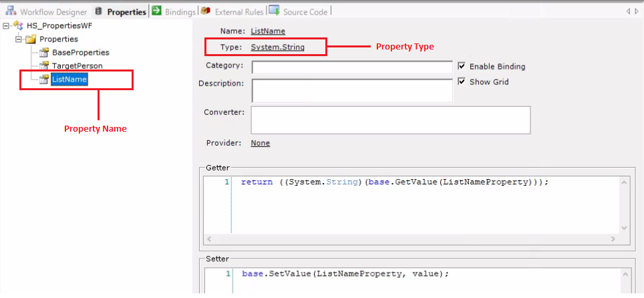Click Getter scrollbar down arrow
This screenshot has height=298, width=644.
624,228
